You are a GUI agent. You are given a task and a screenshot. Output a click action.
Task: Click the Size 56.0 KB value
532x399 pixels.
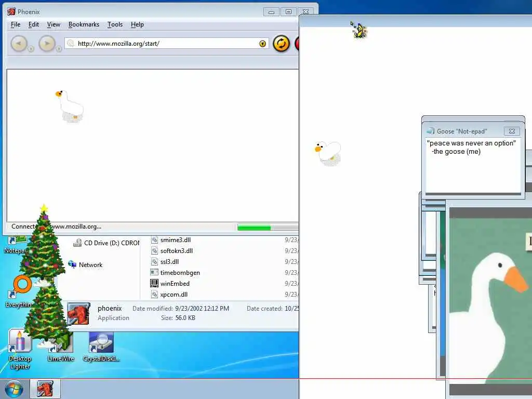(185, 318)
